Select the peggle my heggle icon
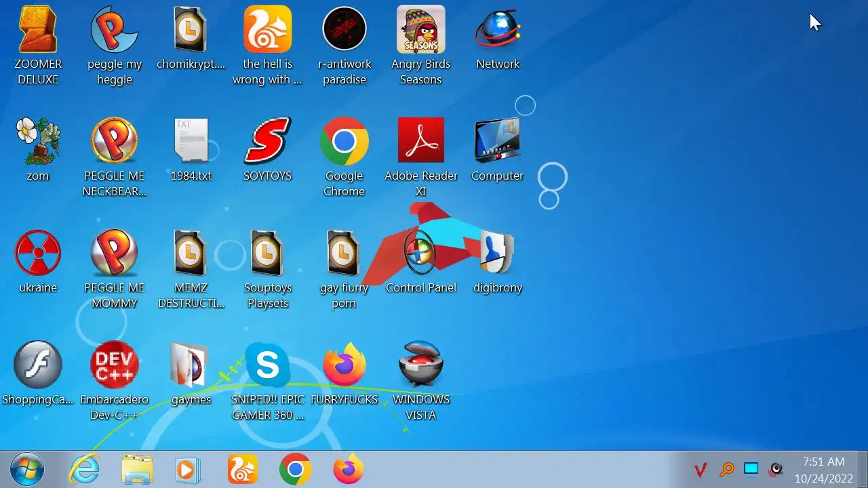The width and height of the screenshot is (868, 488). (115, 29)
